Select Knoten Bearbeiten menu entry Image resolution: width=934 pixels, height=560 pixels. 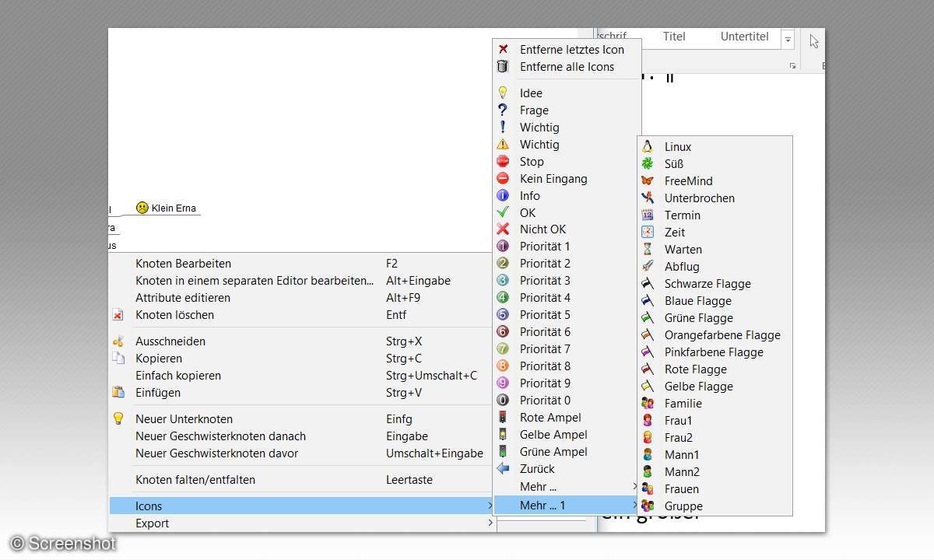[302, 263]
